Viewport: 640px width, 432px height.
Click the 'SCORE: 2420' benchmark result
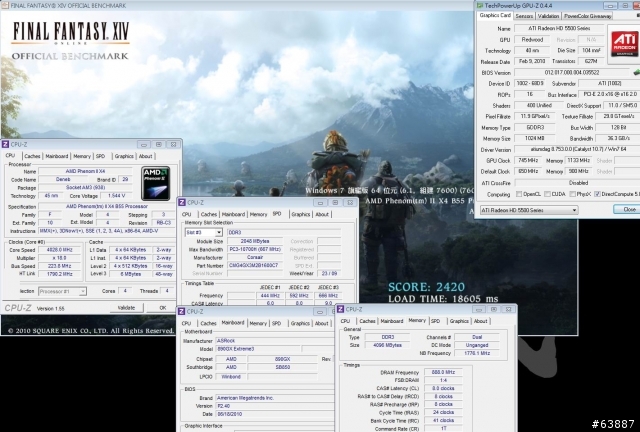426,287
